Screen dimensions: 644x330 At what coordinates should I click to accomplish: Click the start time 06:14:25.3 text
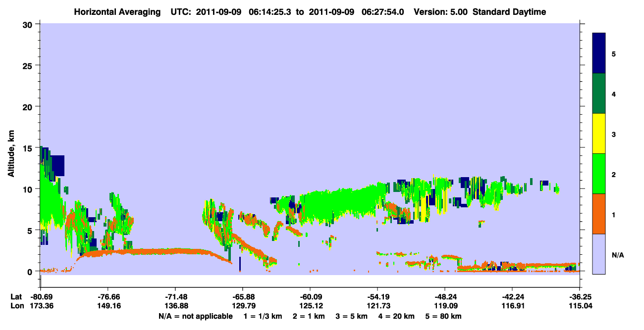274,12
